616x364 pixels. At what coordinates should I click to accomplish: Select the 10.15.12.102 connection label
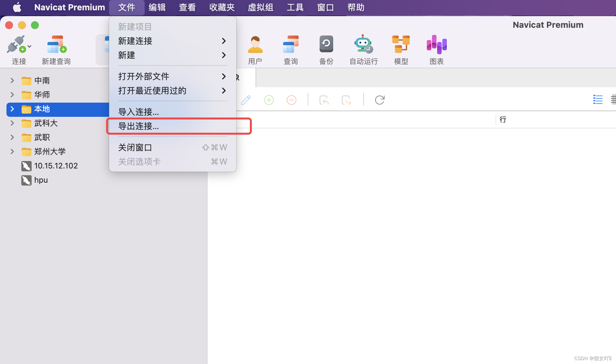point(56,166)
